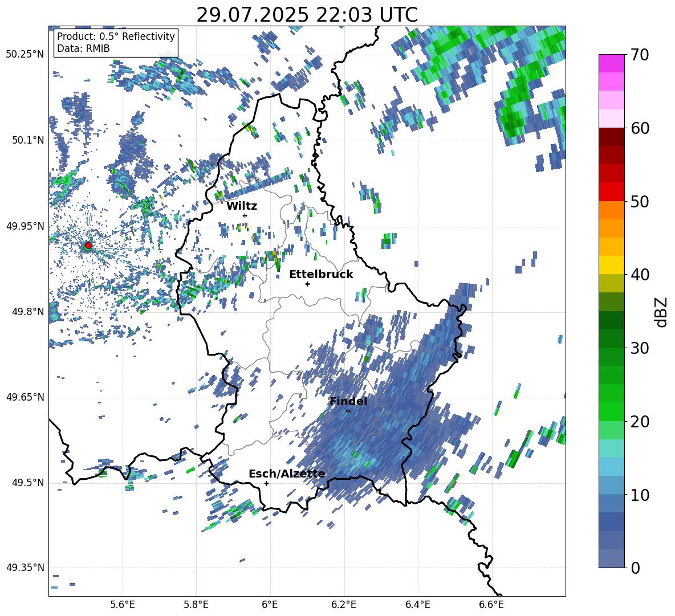Click the 49.65°N latitude label
Image resolution: width=675 pixels, height=616 pixels.
tap(25, 397)
